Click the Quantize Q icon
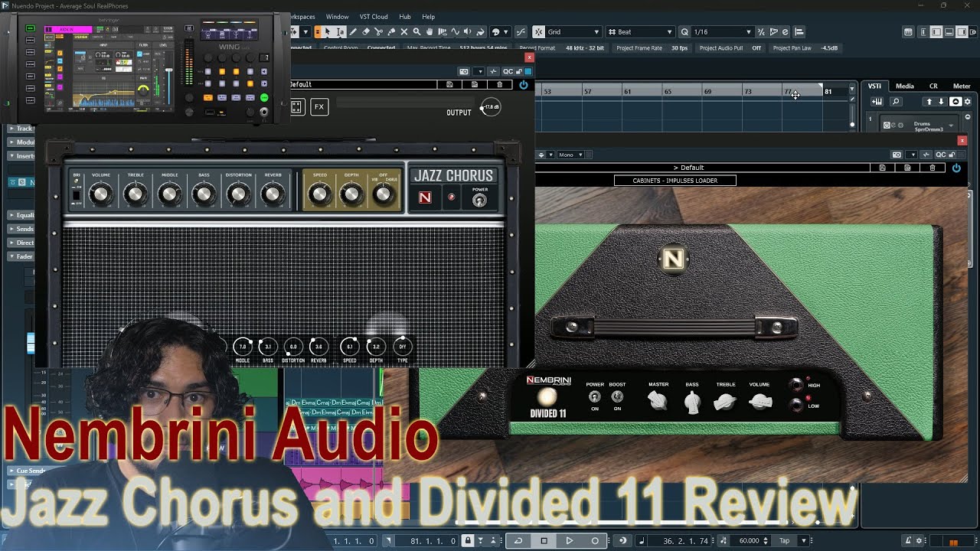This screenshot has height=551, width=980. pos(684,32)
